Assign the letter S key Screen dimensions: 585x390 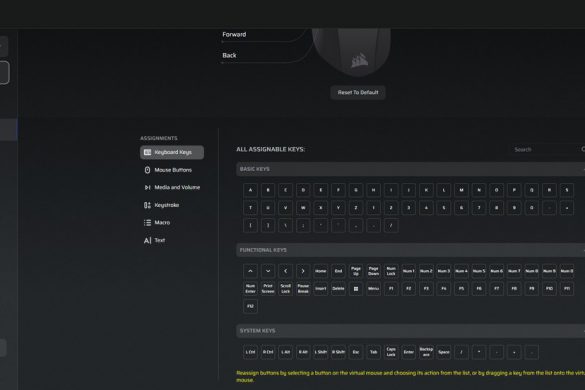[567, 190]
